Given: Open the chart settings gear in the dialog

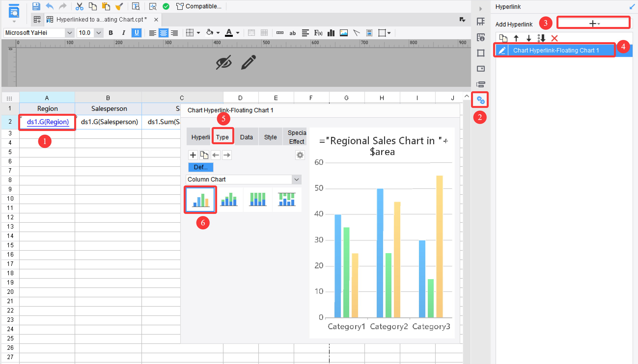Looking at the screenshot, I should (x=300, y=155).
